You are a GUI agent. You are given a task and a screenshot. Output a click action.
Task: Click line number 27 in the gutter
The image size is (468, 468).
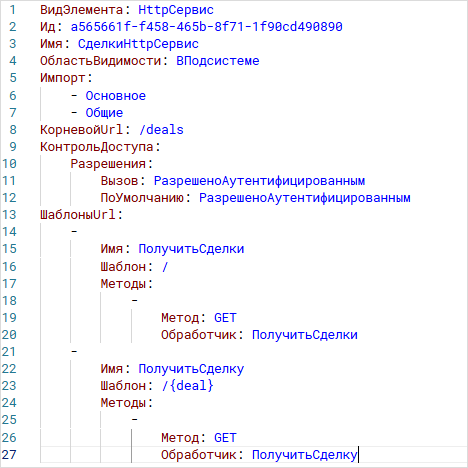coord(9,455)
